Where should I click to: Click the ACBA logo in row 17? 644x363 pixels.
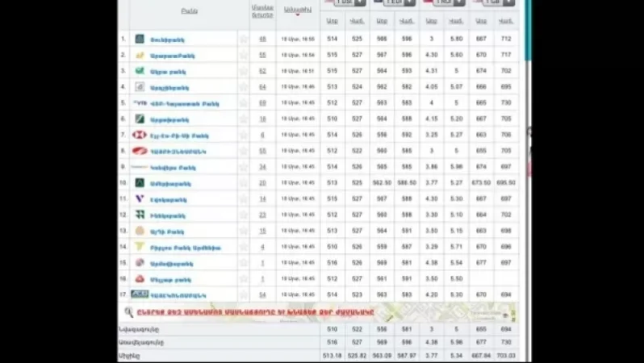tap(140, 294)
